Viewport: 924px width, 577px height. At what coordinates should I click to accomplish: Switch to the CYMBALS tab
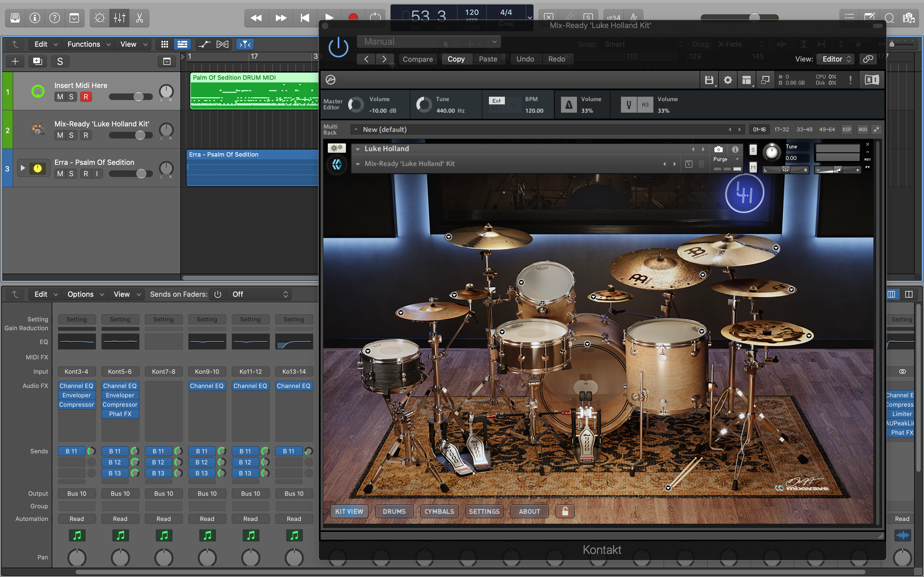tap(439, 511)
